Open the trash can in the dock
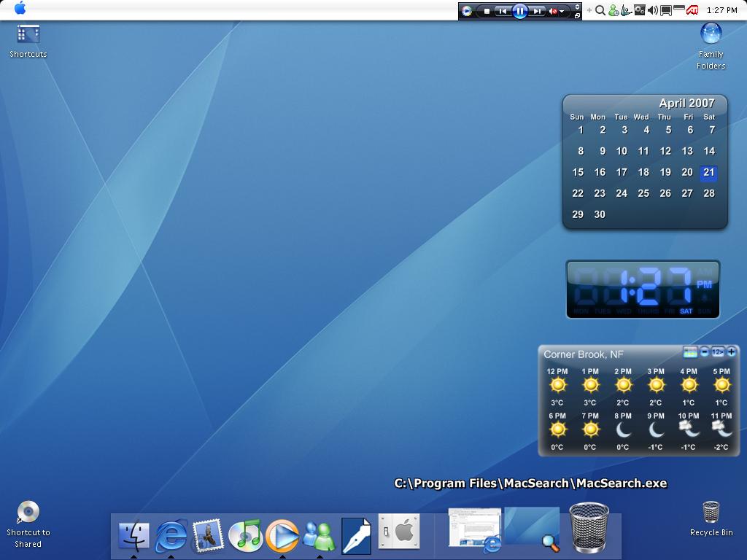Screen dimensions: 747x560 pyautogui.click(x=589, y=527)
